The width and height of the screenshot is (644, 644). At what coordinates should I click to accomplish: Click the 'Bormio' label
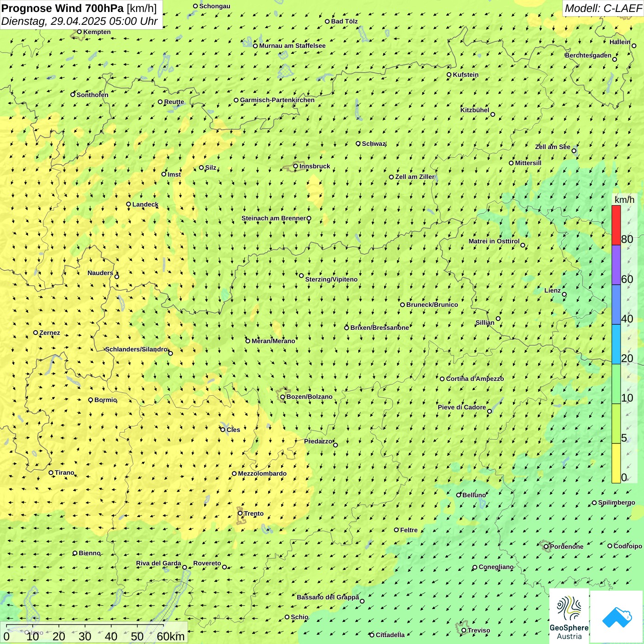[x=105, y=400]
